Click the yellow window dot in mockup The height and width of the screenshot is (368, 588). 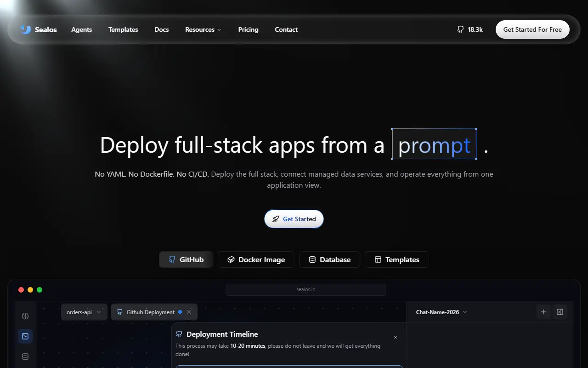point(30,290)
